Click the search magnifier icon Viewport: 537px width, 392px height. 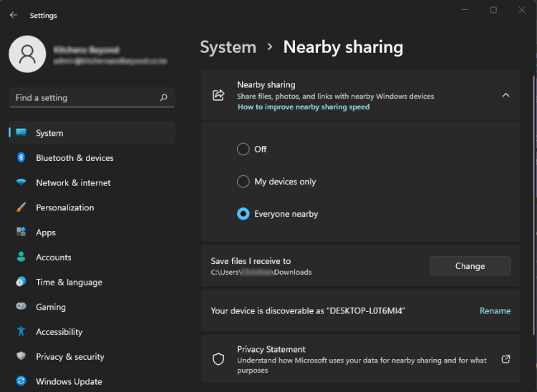point(163,98)
